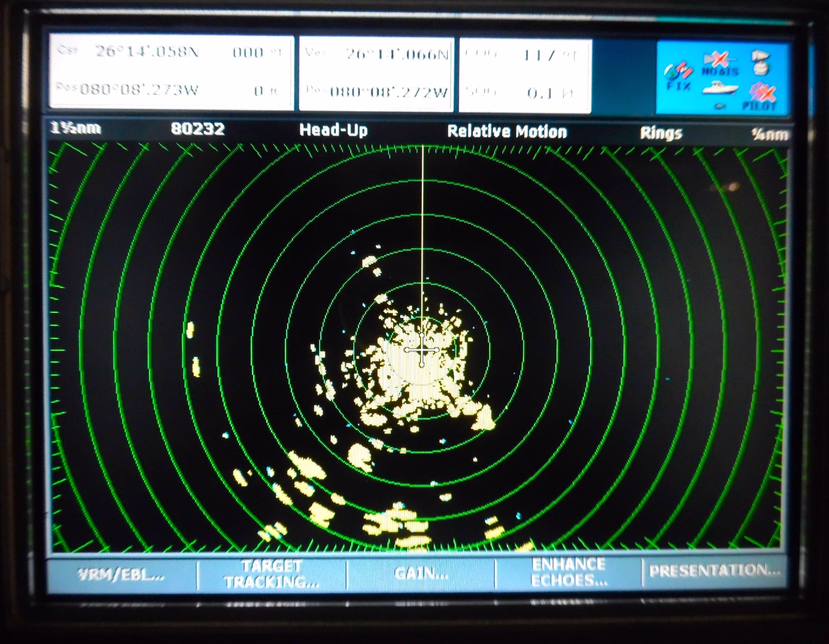The width and height of the screenshot is (829, 644).
Task: Click the vessel position data box
Action: point(376,74)
